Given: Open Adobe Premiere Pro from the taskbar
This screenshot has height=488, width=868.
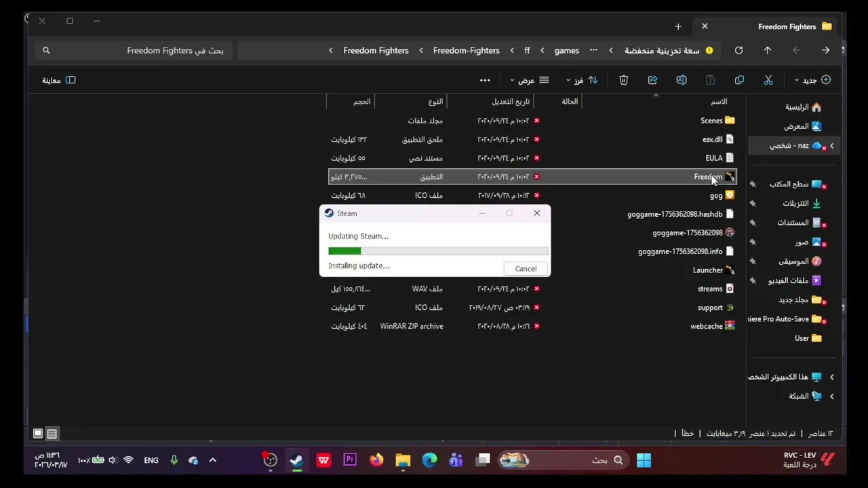Looking at the screenshot, I should point(350,460).
